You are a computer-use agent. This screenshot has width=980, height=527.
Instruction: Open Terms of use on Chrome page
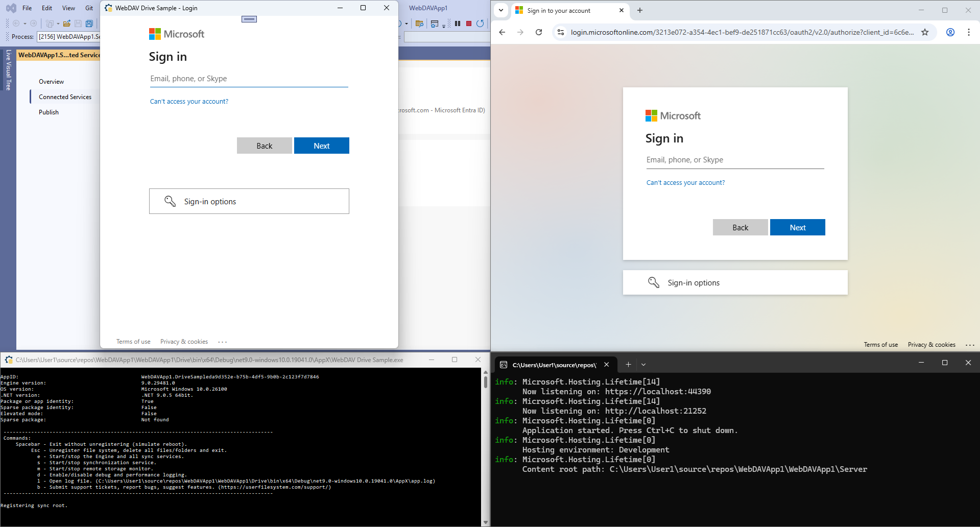click(x=881, y=345)
